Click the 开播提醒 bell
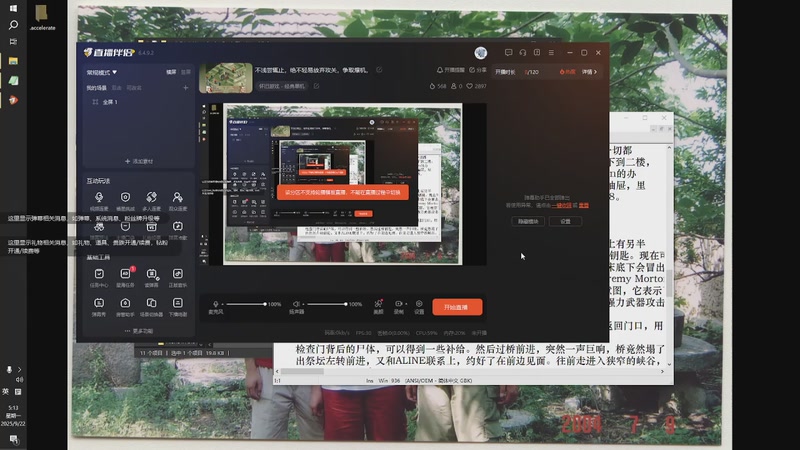Image resolution: width=800 pixels, height=450 pixels. click(451, 70)
